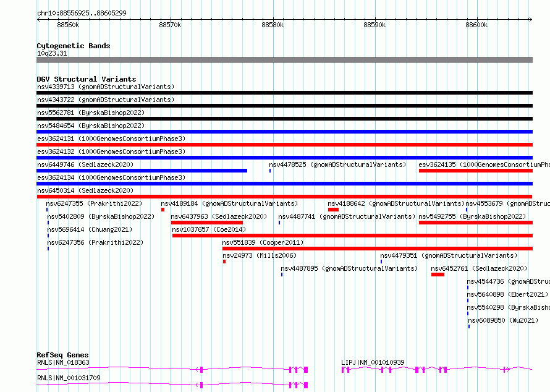550x392 pixels.
Task: Click the red bar under nsv6452761
Action: click(438, 275)
